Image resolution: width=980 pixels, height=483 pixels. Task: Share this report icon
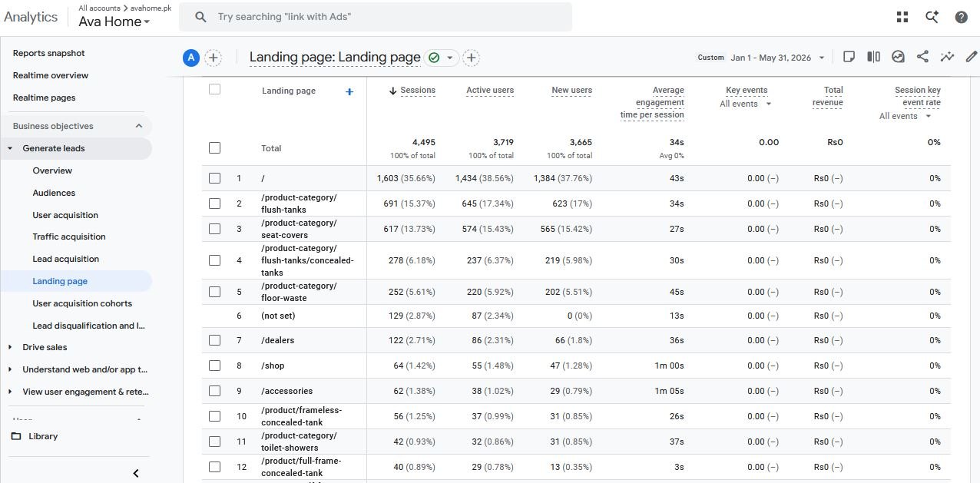(922, 57)
